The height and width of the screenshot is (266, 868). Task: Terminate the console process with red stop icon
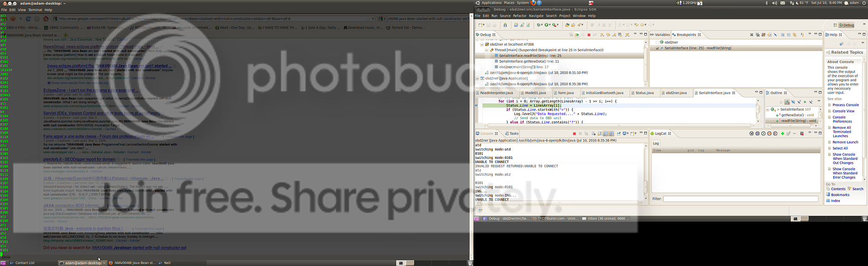tap(574, 134)
